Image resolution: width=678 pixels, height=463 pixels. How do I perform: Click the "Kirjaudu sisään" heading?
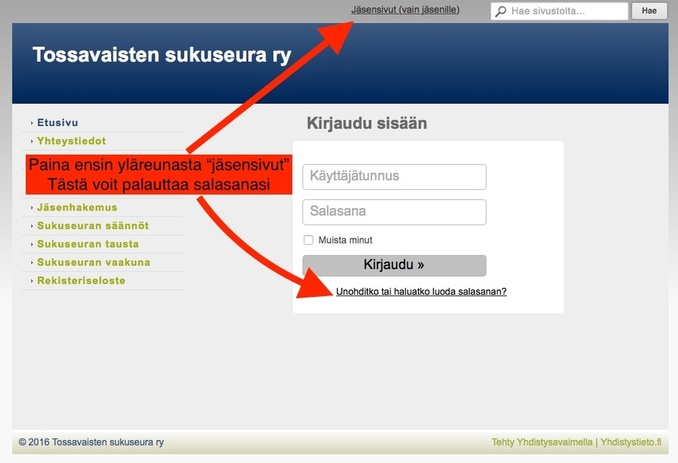(x=366, y=124)
